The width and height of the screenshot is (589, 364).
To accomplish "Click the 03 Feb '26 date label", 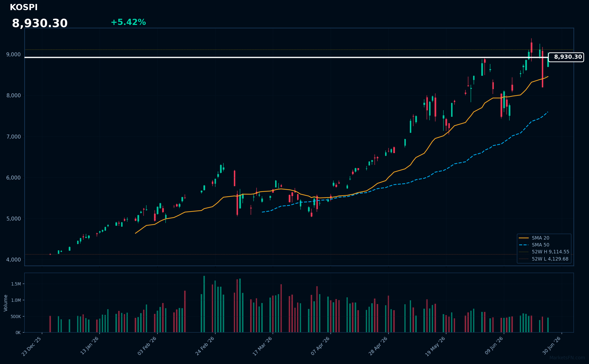I will point(147,346).
